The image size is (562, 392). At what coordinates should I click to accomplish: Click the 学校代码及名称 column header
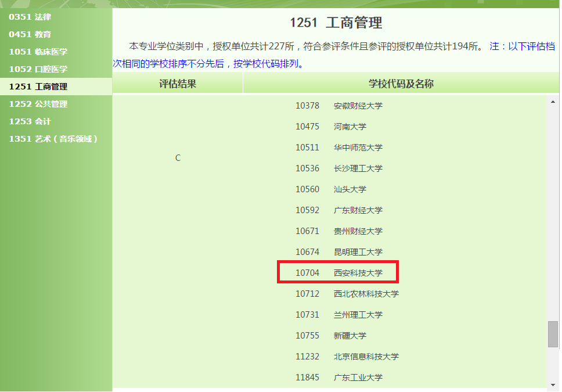click(x=401, y=84)
